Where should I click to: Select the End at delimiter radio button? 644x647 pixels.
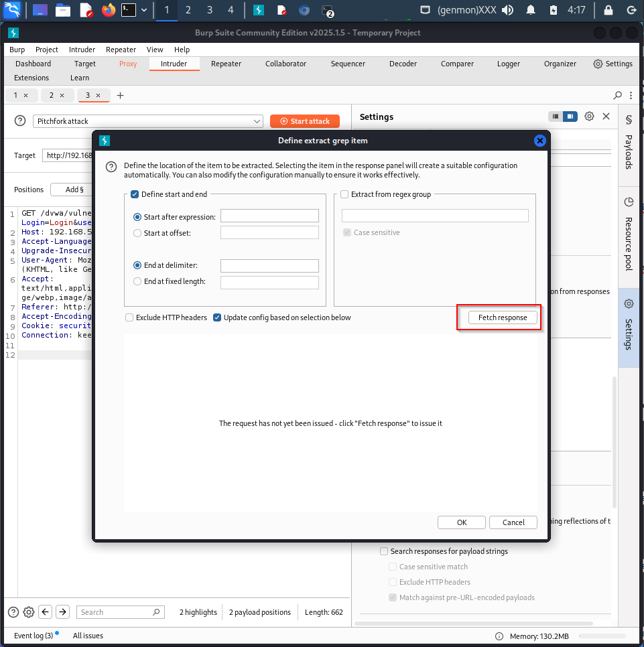(x=137, y=265)
